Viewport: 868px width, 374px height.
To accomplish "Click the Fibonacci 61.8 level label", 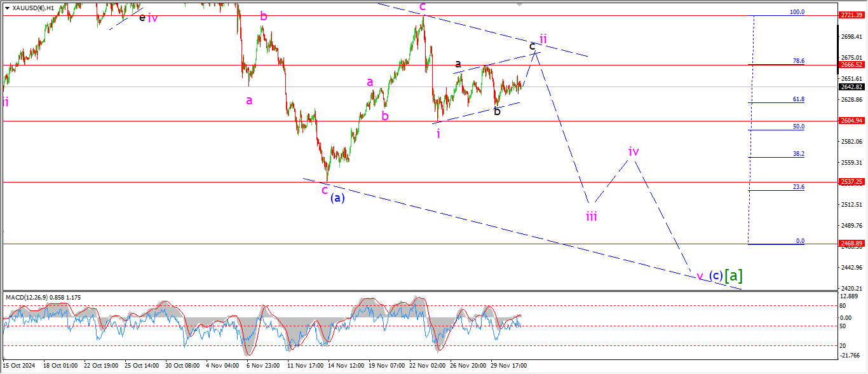I will [799, 99].
